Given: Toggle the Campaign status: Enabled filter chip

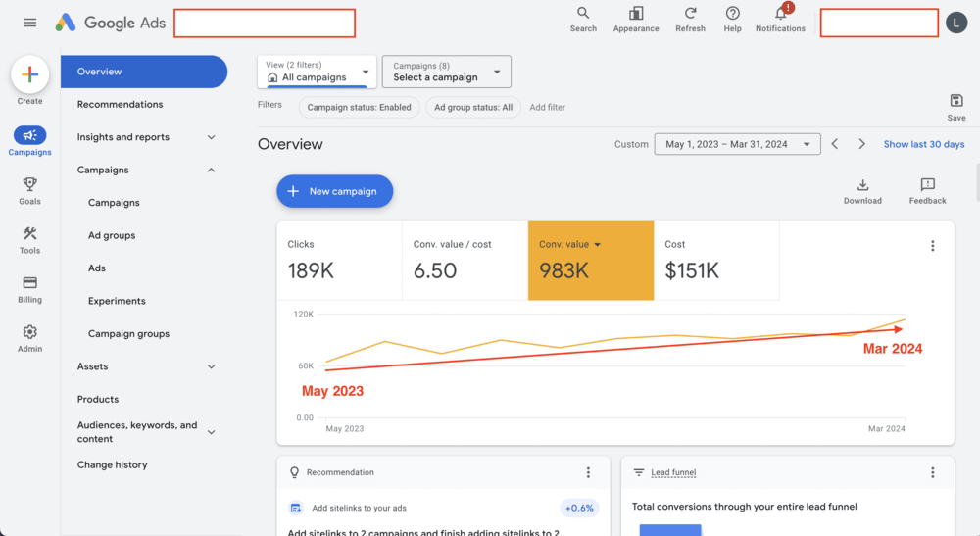Looking at the screenshot, I should click(359, 108).
